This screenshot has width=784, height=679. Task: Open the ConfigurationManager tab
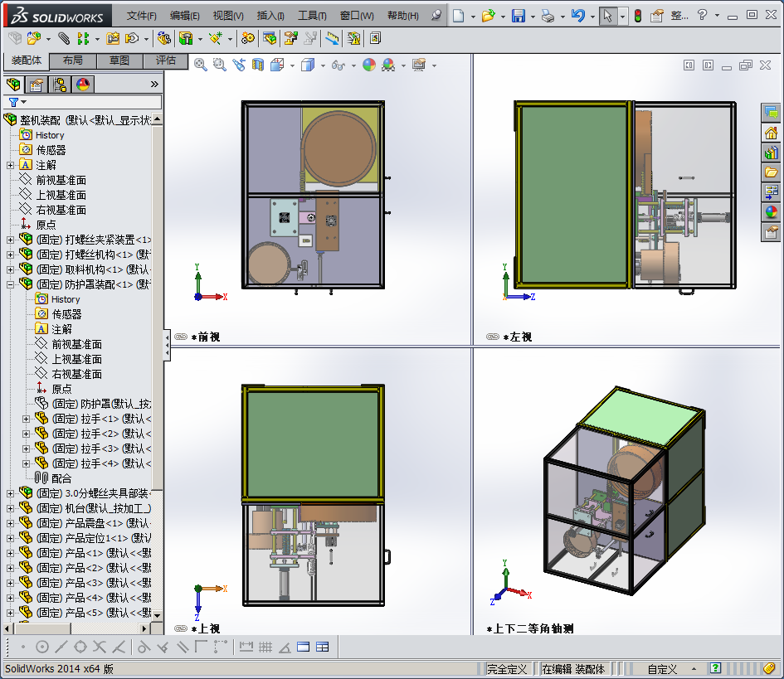click(x=60, y=85)
